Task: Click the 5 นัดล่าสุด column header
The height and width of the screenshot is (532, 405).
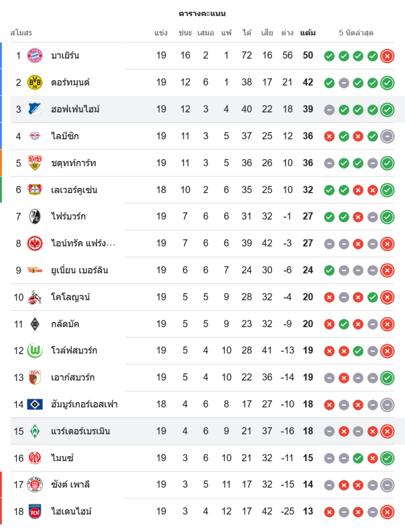Action: 356,33
